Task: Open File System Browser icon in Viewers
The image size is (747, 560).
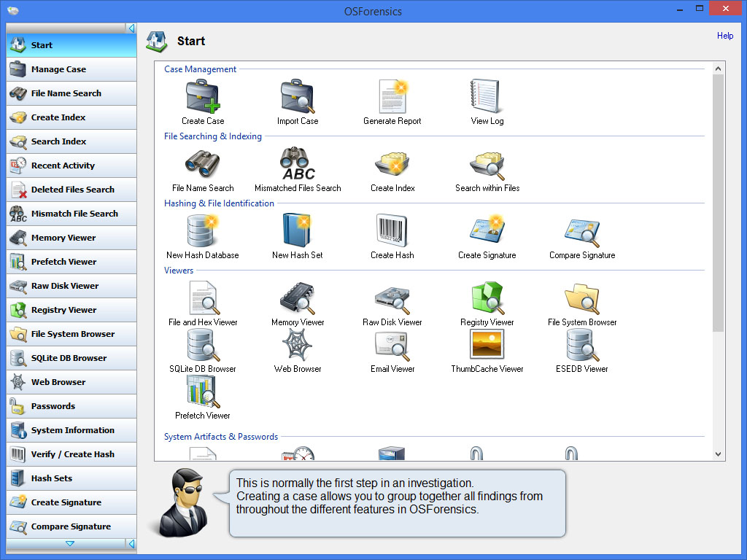Action: pos(581,297)
